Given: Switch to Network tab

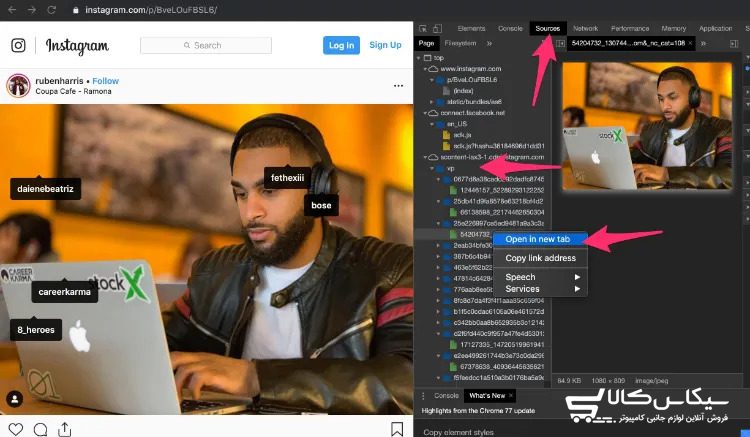Looking at the screenshot, I should (585, 29).
